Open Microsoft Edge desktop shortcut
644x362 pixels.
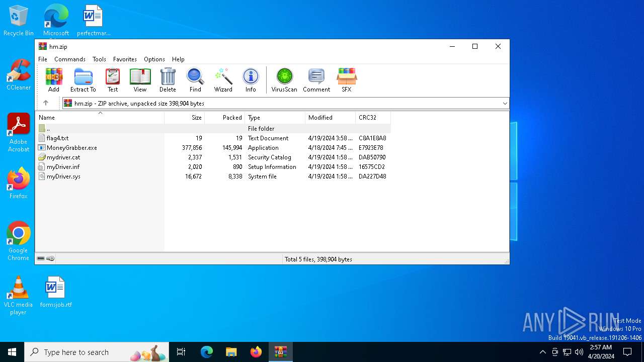56,21
